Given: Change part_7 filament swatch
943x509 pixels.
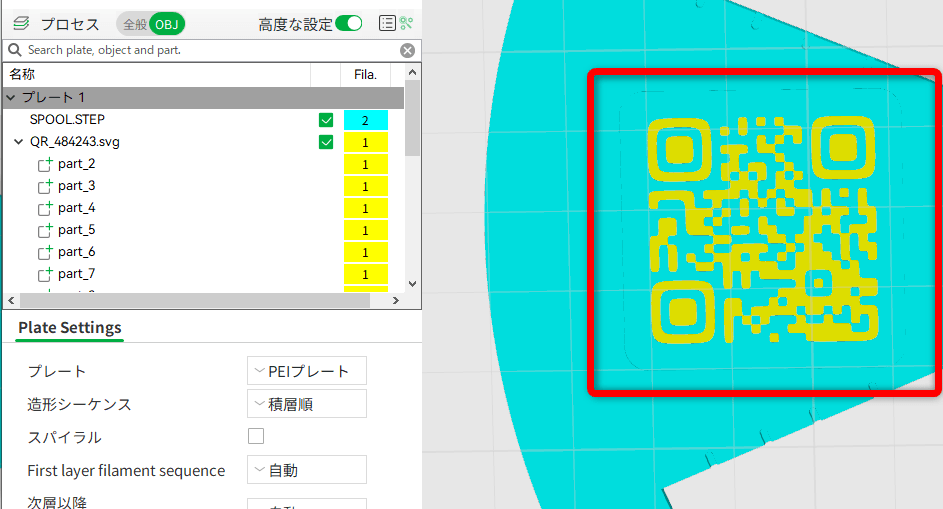Looking at the screenshot, I should point(366,274).
